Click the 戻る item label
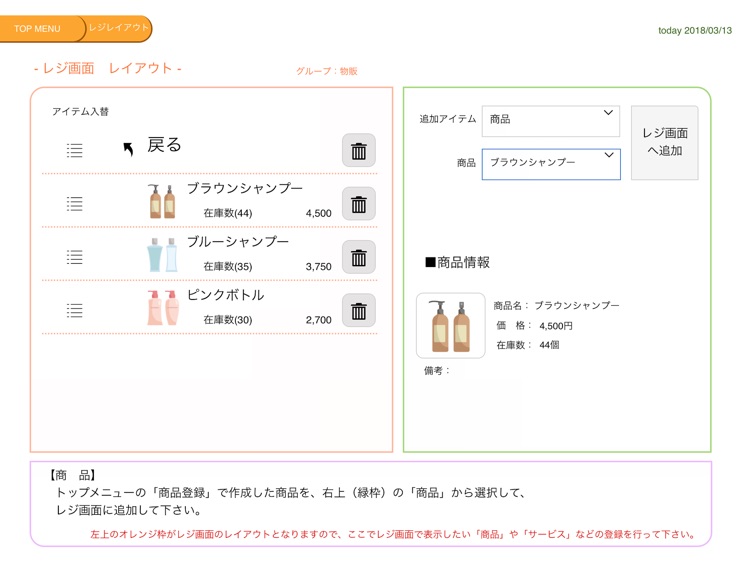 pos(165,145)
